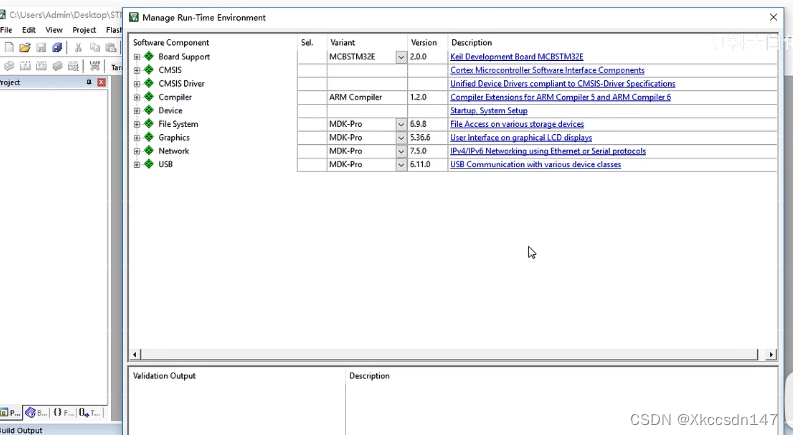The image size is (793, 435).
Task: Click the pin icon of Project panel
Action: point(89,82)
